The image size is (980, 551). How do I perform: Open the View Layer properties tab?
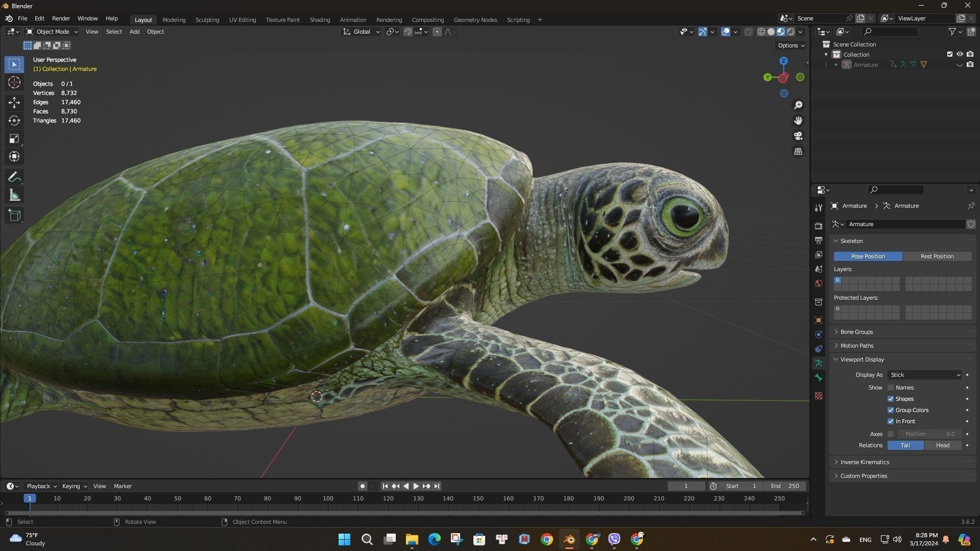coord(819,254)
